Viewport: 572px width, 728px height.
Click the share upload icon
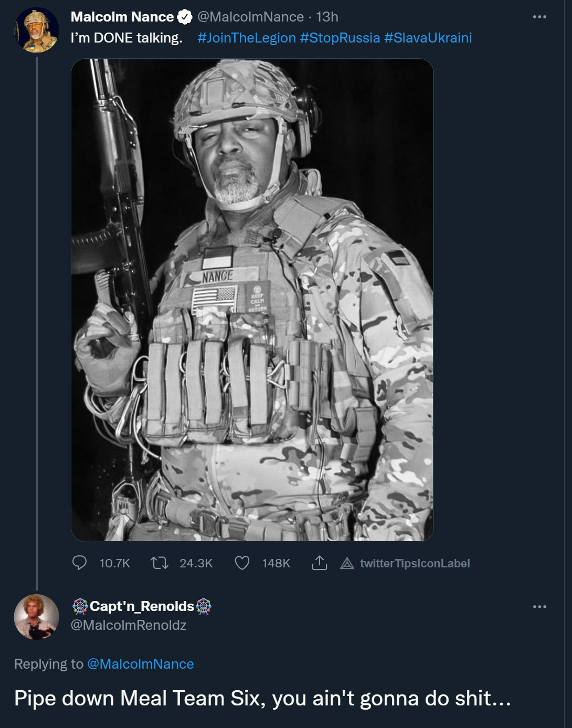[320, 563]
